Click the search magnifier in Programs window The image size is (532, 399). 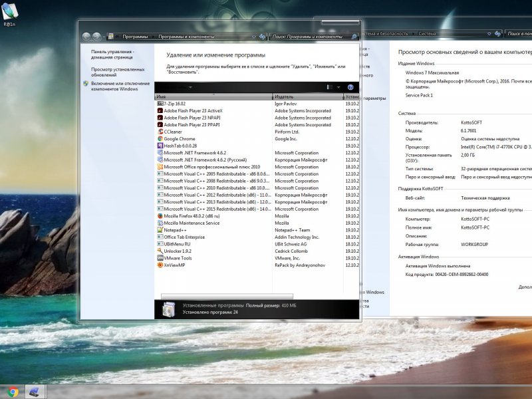coord(354,37)
